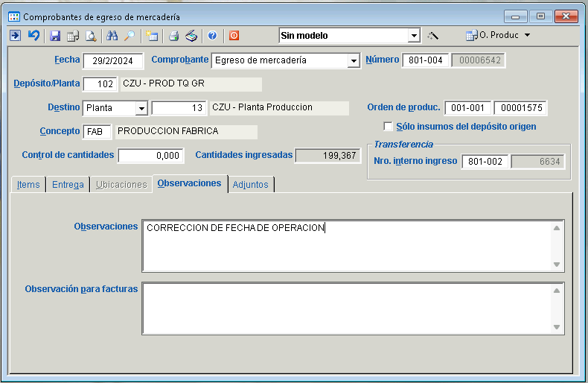Expand the O. Produc toolbar menu
The image size is (588, 383).
[528, 35]
